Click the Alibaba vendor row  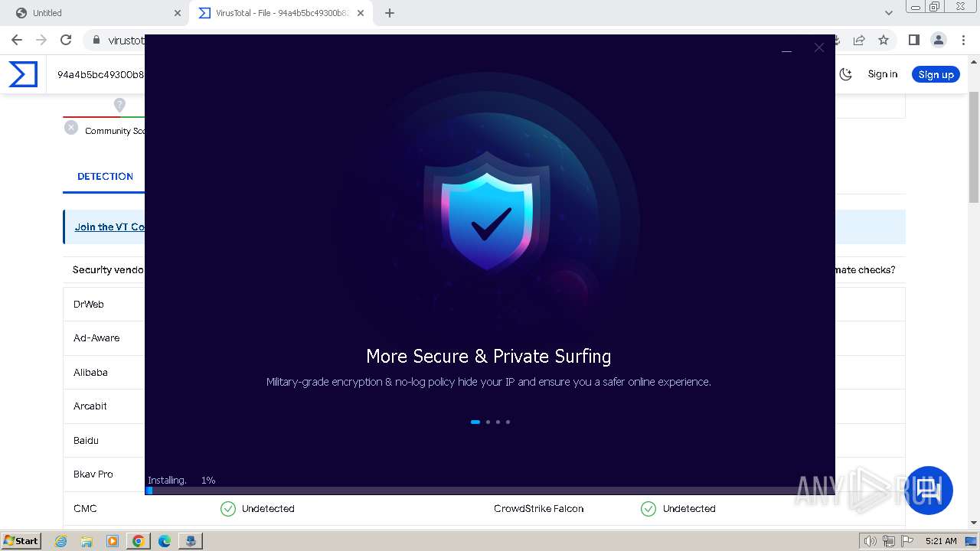click(104, 372)
